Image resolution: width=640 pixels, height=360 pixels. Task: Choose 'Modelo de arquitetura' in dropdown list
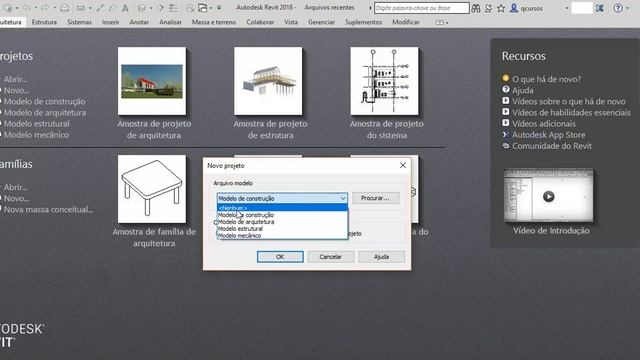[282, 222]
